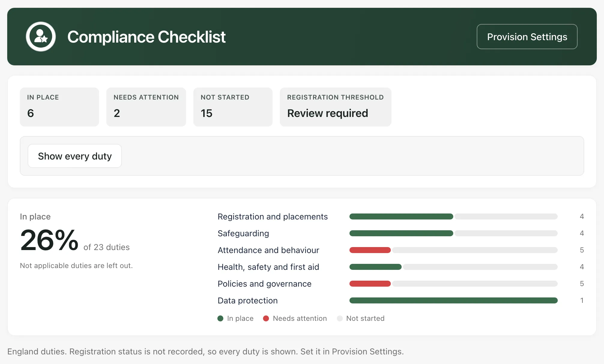Click the 'Policies and governance' label

pos(264,284)
